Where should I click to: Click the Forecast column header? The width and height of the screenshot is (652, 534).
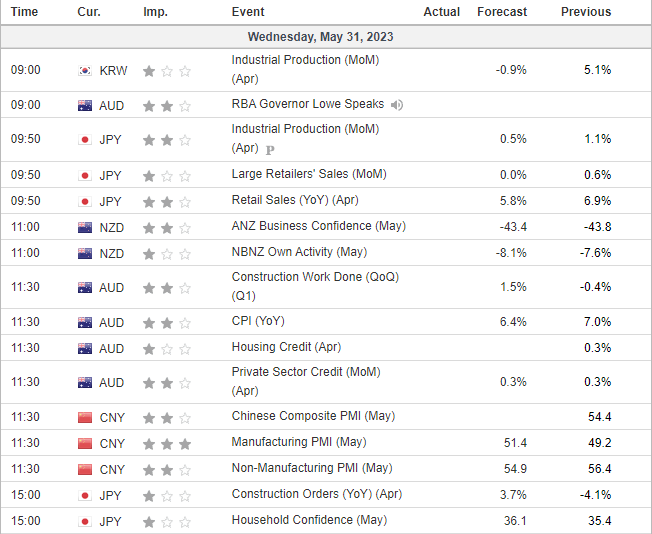coord(502,12)
